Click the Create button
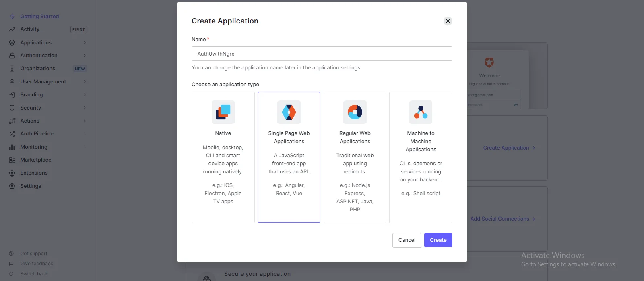The width and height of the screenshot is (644, 281). pos(438,240)
